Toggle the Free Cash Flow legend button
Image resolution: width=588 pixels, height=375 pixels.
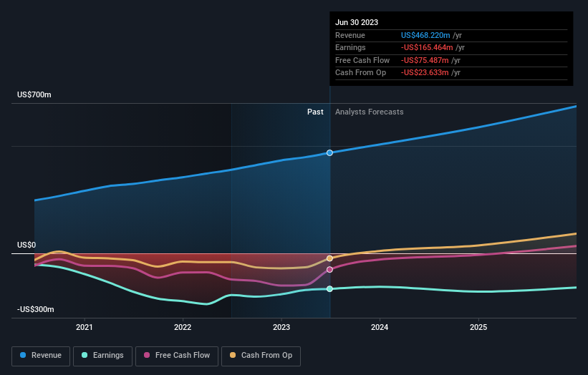[177, 356]
